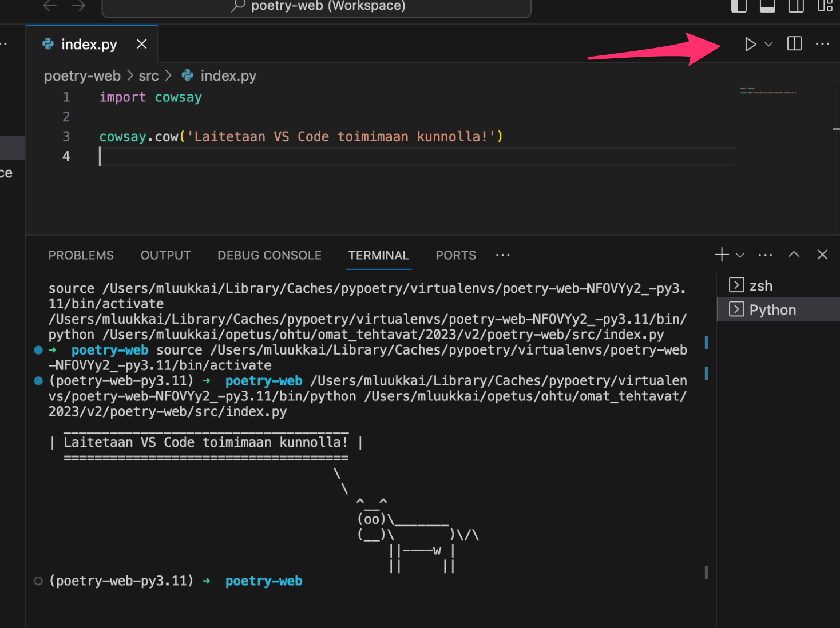Open the Output panel tab
840x628 pixels.
165,255
